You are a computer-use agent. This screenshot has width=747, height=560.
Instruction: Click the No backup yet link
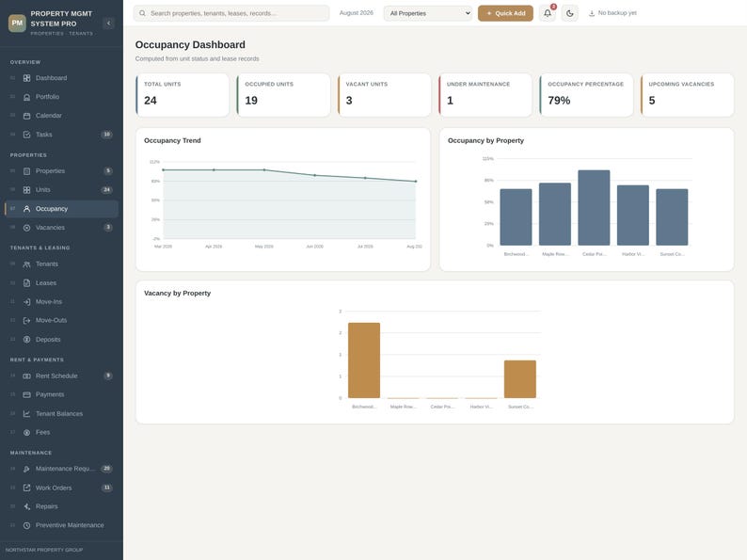tap(612, 13)
